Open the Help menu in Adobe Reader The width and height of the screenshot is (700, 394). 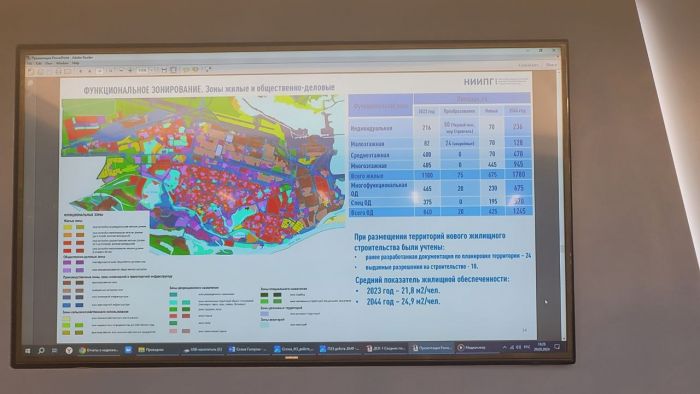pyautogui.click(x=75, y=63)
